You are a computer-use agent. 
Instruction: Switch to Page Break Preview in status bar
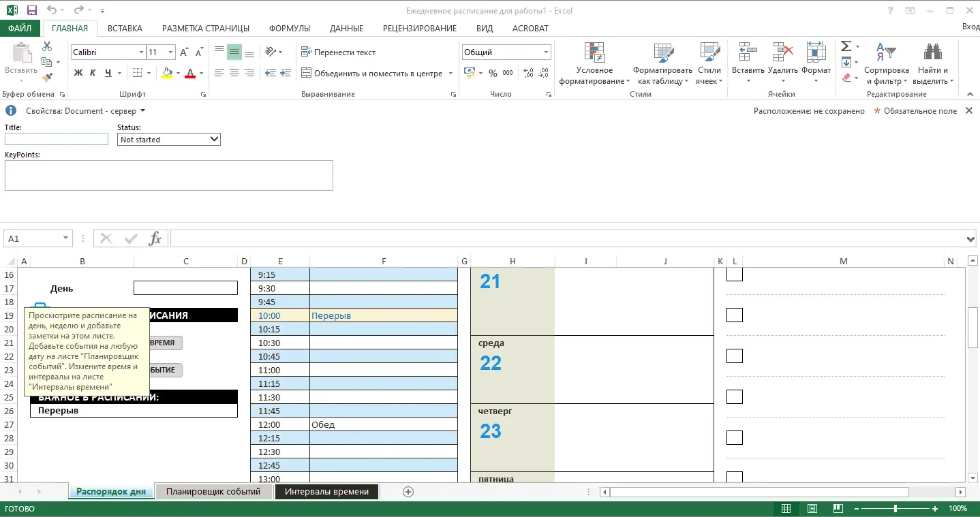pos(838,509)
